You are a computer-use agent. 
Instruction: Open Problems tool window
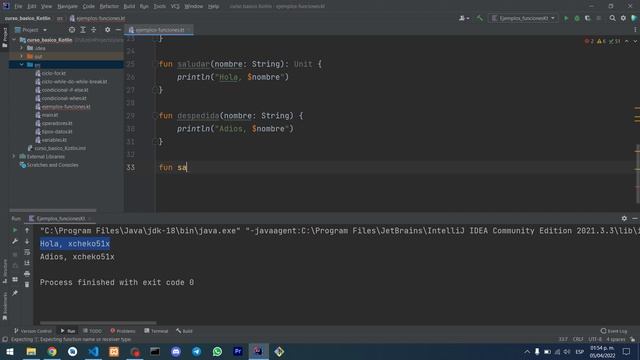122,331
